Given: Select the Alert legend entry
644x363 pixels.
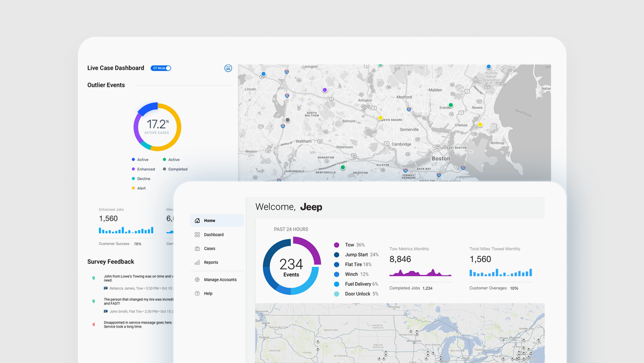Looking at the screenshot, I should tap(138, 188).
